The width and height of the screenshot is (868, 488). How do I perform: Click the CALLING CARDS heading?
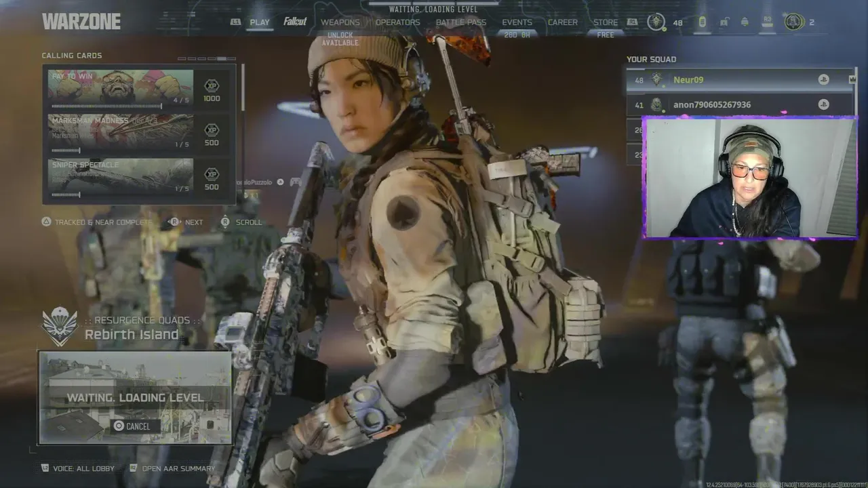(x=72, y=56)
